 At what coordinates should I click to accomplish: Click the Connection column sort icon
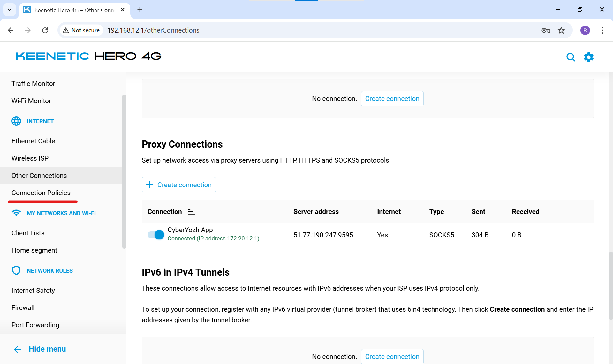191,212
